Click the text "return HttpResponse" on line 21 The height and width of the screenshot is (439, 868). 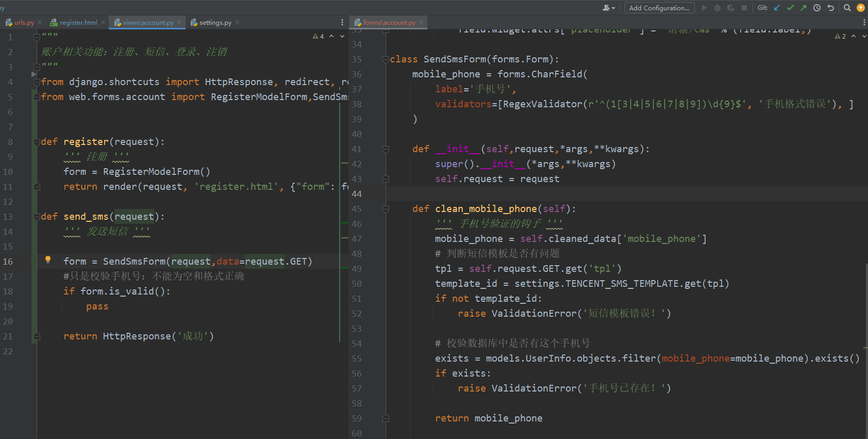117,336
